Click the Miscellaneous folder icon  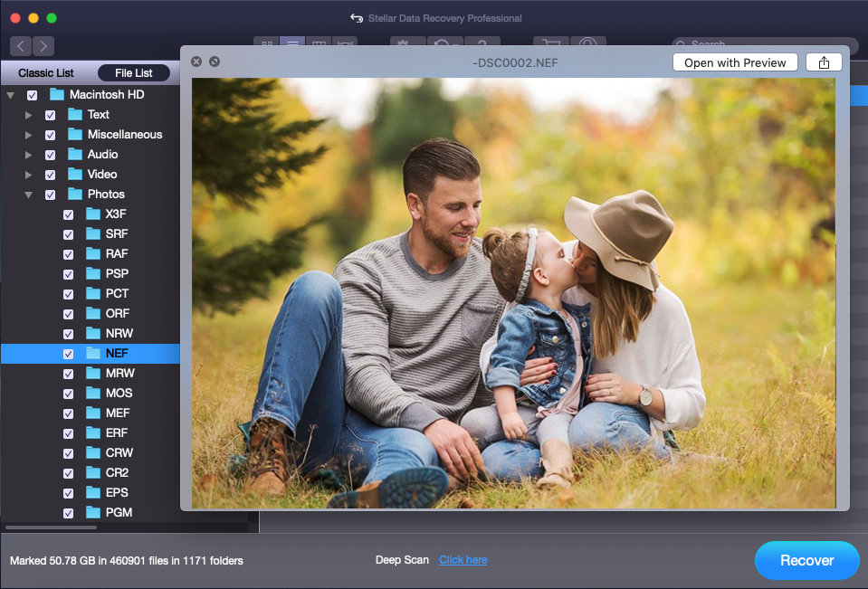75,135
